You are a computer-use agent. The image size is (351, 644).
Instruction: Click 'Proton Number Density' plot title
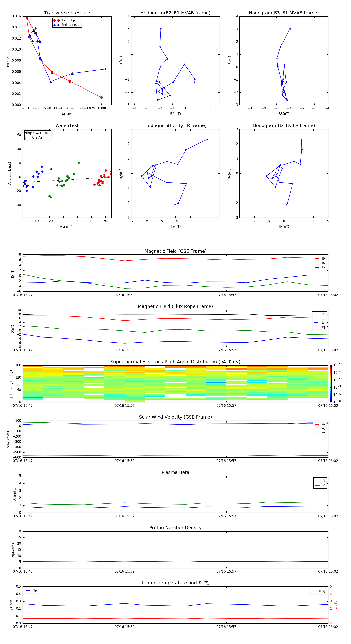coord(175,528)
